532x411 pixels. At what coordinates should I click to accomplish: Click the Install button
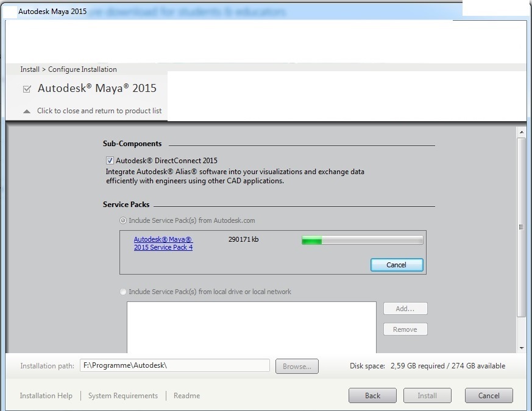click(427, 396)
